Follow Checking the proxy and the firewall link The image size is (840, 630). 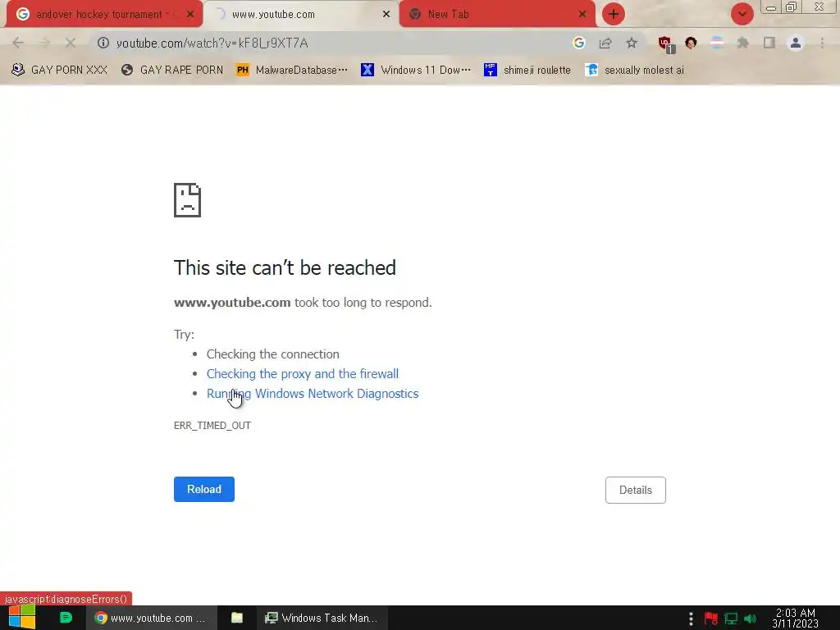(303, 374)
